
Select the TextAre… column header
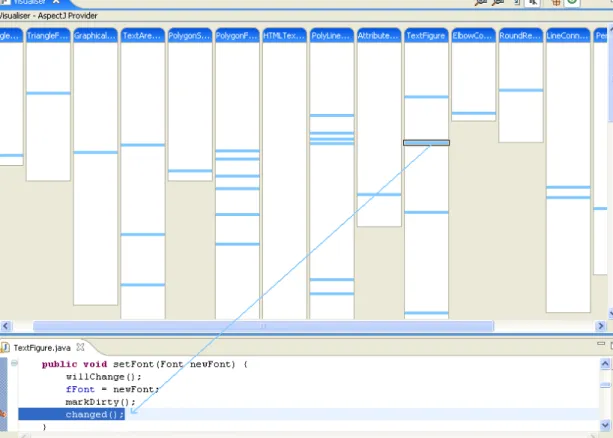(143, 36)
